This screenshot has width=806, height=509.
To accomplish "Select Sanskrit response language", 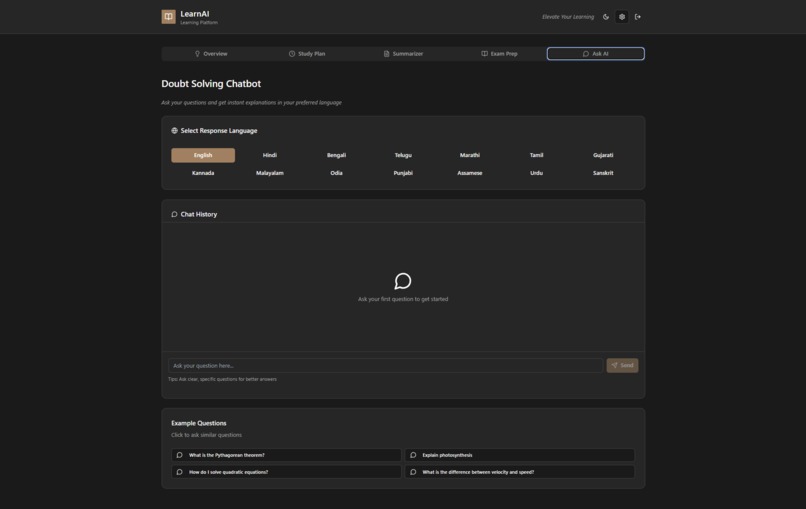I will [603, 173].
